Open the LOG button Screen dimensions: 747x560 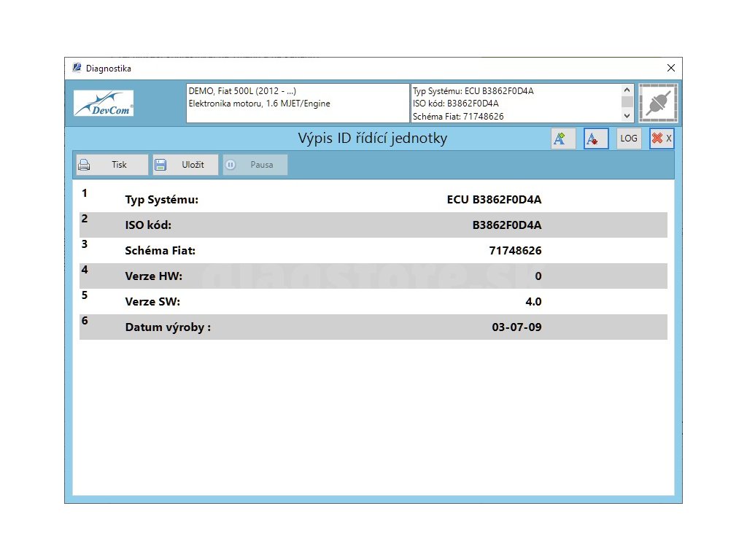[x=628, y=139]
